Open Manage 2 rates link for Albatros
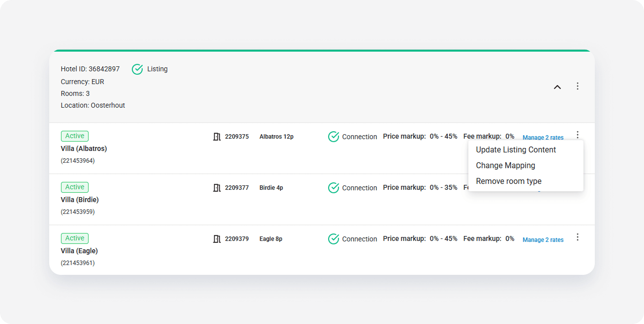This screenshot has height=324, width=644. point(543,138)
